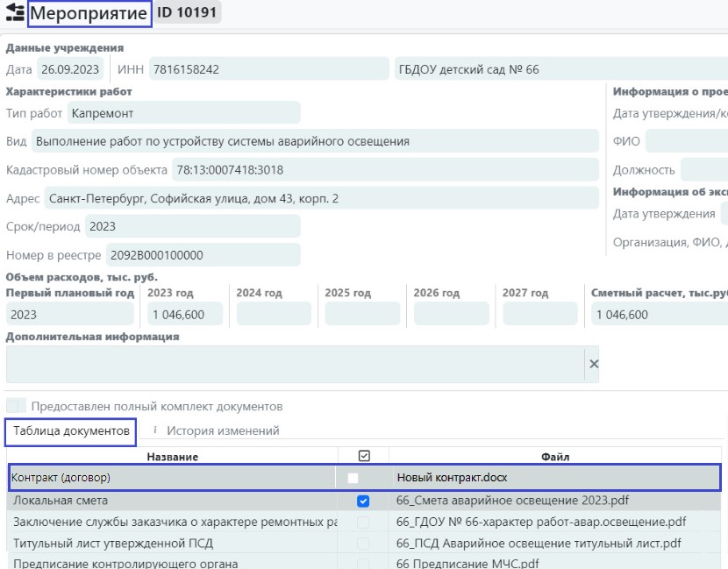728x569 pixels.
Task: Open the Тип работ Капремонт field
Action: 183,113
